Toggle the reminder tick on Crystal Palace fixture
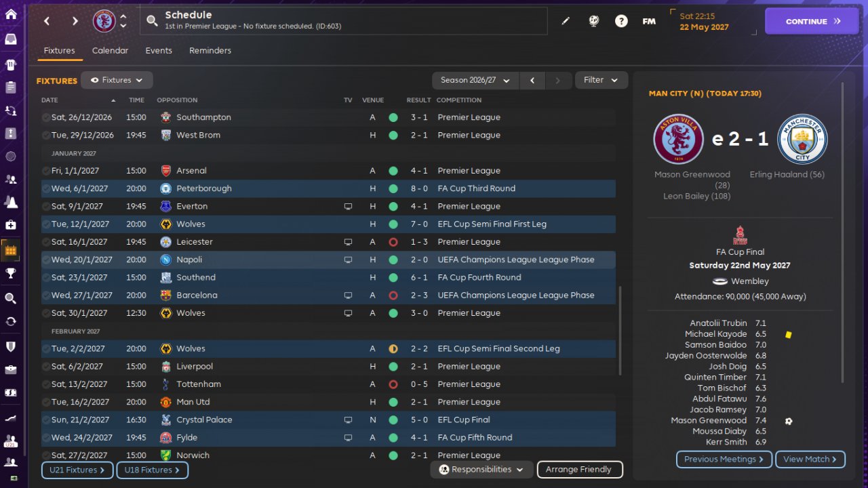The height and width of the screenshot is (488, 868). click(x=46, y=420)
